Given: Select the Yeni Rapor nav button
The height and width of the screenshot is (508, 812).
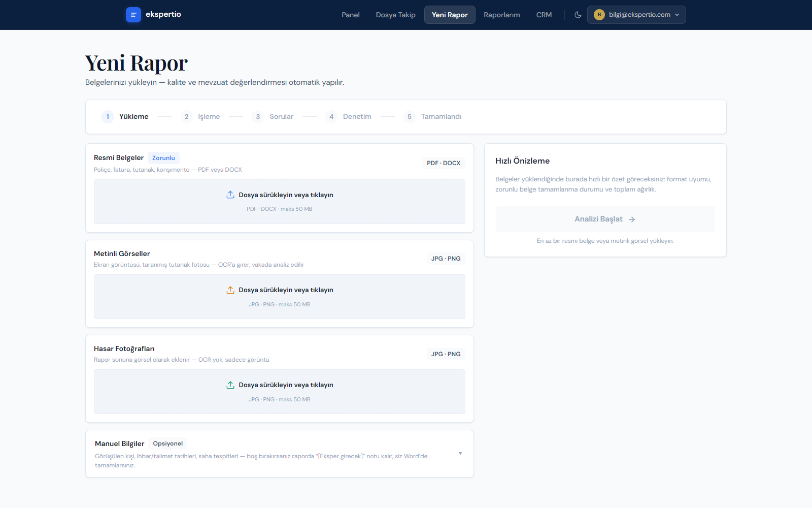Looking at the screenshot, I should tap(450, 15).
